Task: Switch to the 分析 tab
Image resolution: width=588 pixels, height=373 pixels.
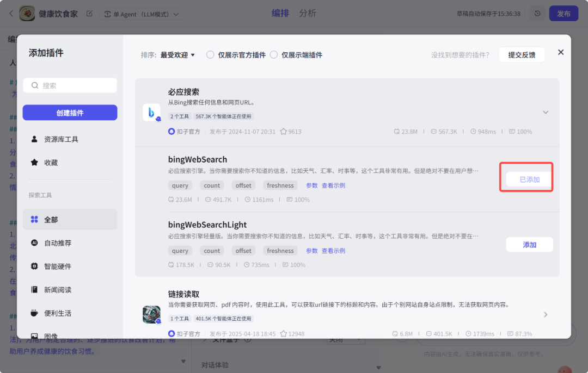Action: pos(308,13)
